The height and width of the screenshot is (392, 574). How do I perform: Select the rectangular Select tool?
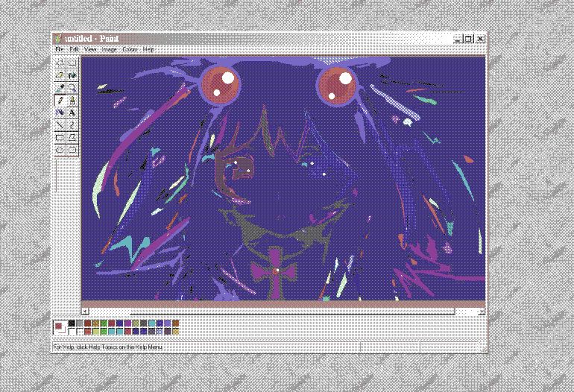72,63
